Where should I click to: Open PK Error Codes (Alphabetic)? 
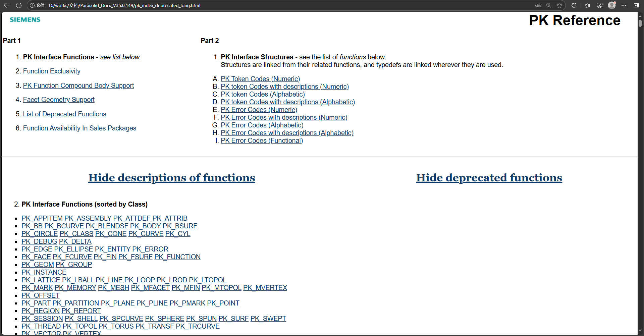pos(262,125)
